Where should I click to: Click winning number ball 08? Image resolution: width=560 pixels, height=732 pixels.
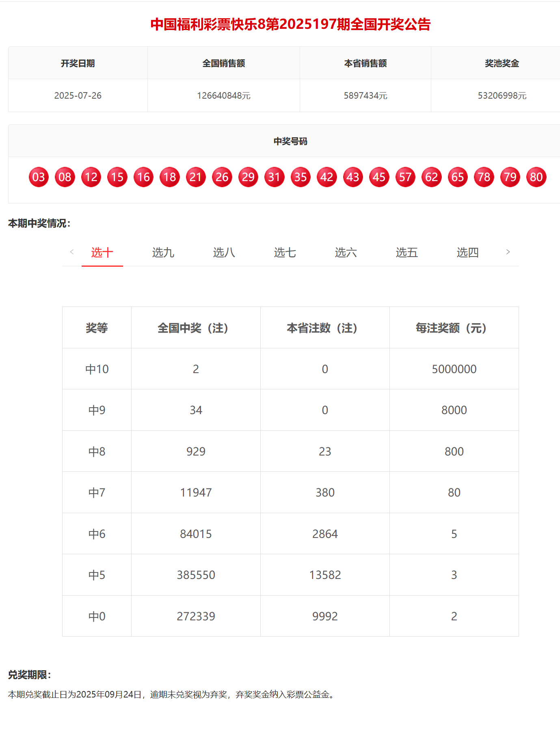(x=65, y=177)
